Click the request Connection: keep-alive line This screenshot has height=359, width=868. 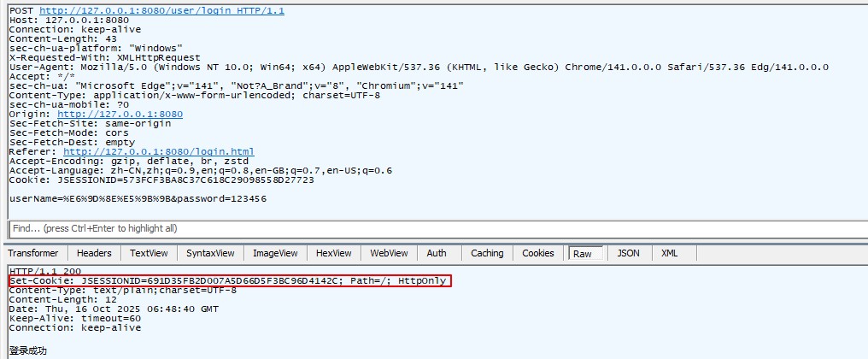74,29
